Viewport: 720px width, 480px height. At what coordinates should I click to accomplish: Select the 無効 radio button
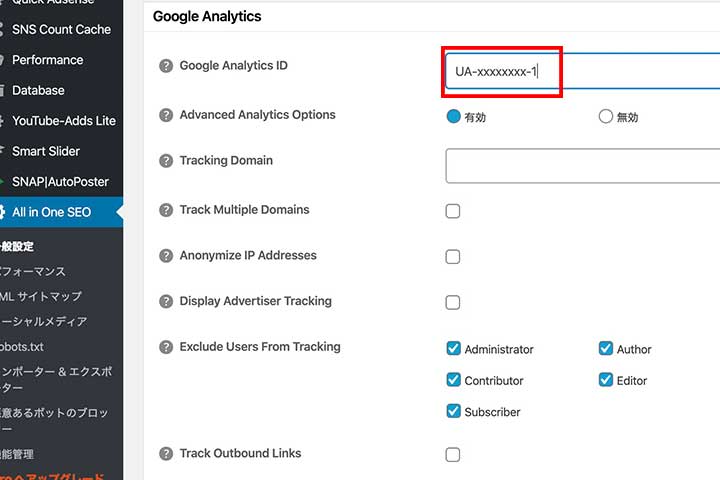[x=605, y=116]
